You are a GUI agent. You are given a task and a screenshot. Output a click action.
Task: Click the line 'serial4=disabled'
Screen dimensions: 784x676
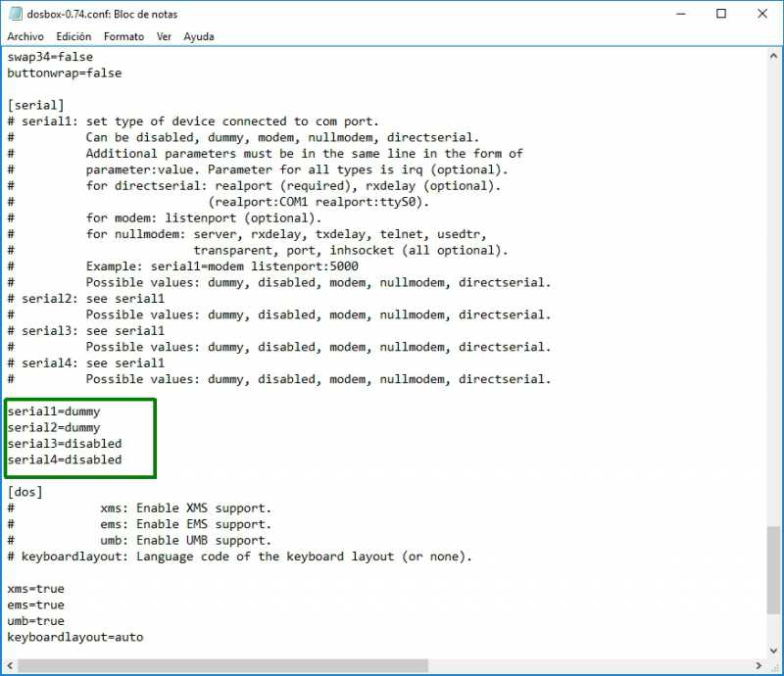click(65, 459)
